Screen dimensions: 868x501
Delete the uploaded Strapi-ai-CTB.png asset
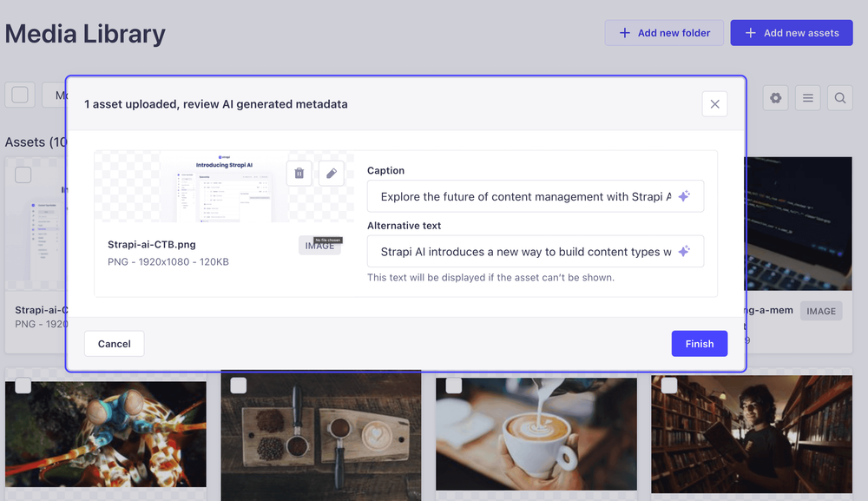click(x=299, y=174)
